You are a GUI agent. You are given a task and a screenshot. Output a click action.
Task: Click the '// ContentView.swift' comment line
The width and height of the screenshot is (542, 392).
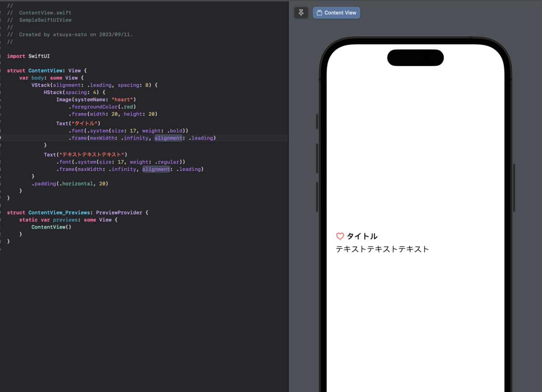coord(39,13)
